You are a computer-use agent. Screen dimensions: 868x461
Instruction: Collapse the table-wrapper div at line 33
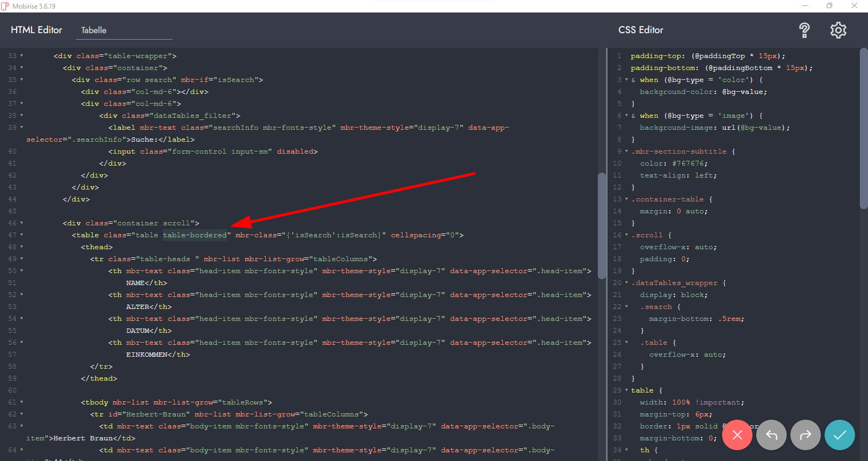(22, 56)
